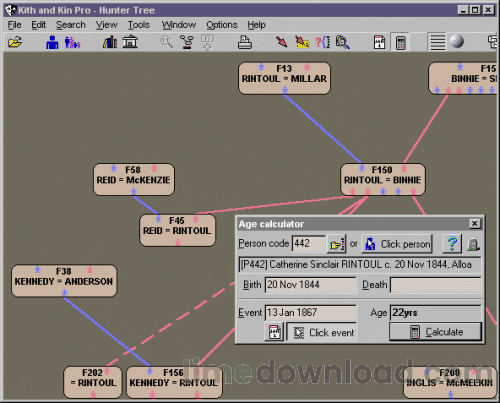The image size is (500, 403).
Task: Click the Calculate button
Action: [436, 332]
